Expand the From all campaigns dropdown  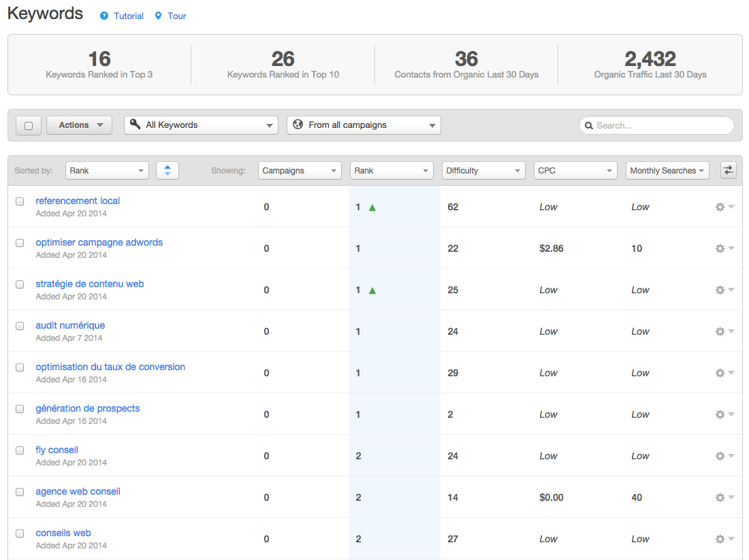364,125
